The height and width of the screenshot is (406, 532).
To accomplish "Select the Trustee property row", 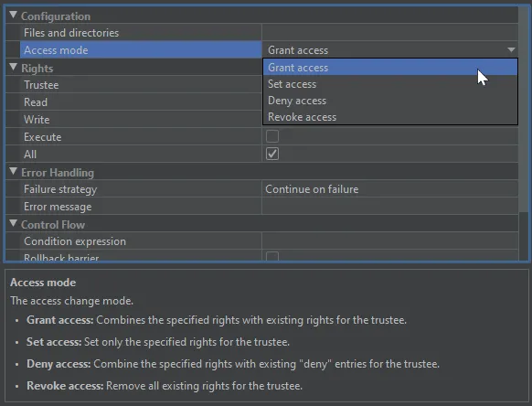I will tap(133, 85).
